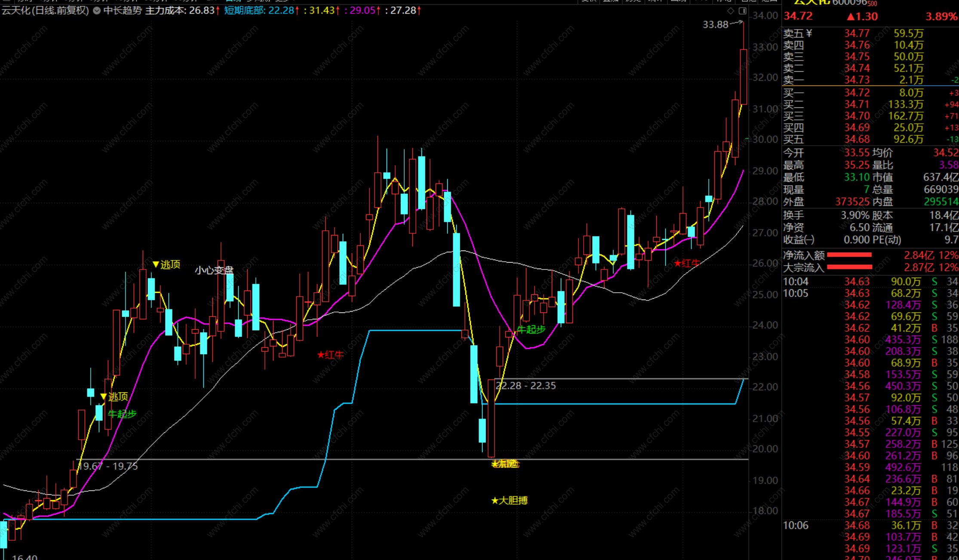Click the 大宗流入 red bar

point(849,267)
